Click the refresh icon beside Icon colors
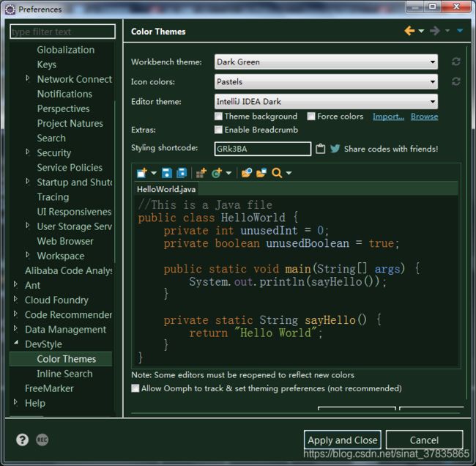The height and width of the screenshot is (466, 476). [455, 81]
